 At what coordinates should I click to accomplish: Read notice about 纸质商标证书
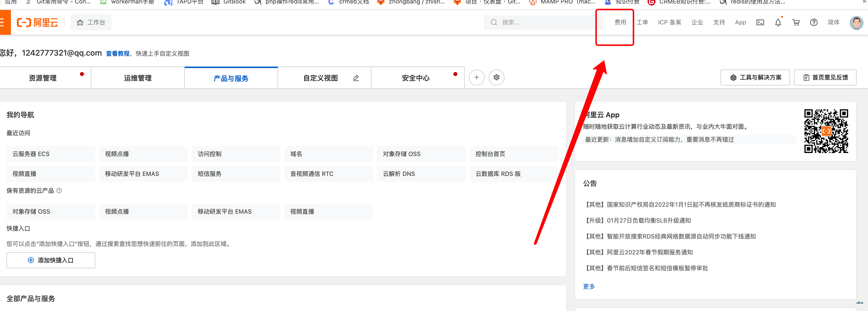679,204
